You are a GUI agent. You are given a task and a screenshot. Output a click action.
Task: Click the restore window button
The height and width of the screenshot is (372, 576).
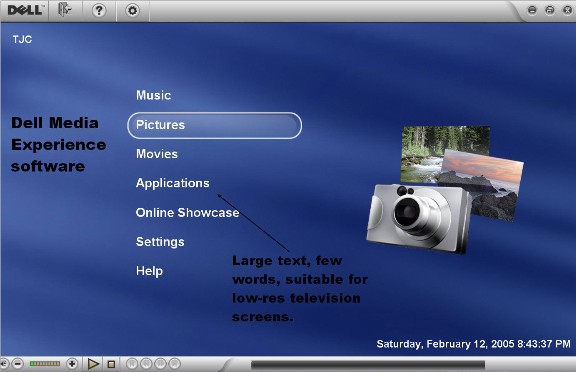click(x=550, y=10)
